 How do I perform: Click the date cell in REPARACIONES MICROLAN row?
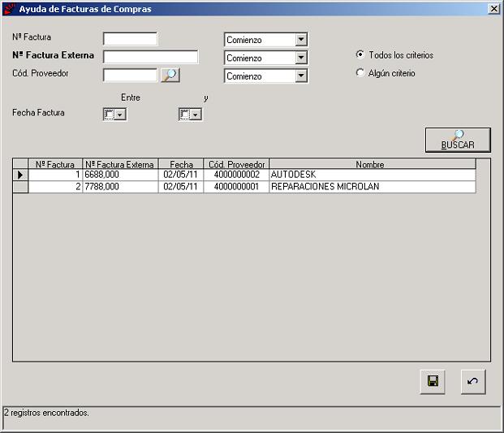[x=181, y=187]
